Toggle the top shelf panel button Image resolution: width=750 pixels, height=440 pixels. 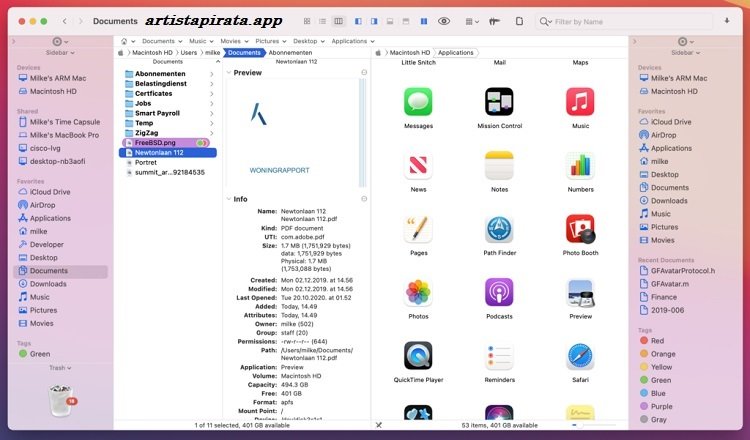click(x=406, y=21)
